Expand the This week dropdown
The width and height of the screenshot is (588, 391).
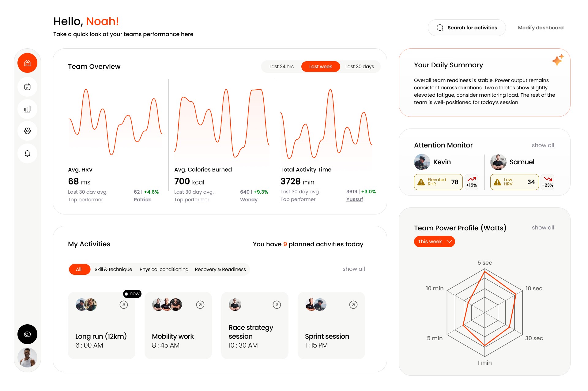click(434, 241)
